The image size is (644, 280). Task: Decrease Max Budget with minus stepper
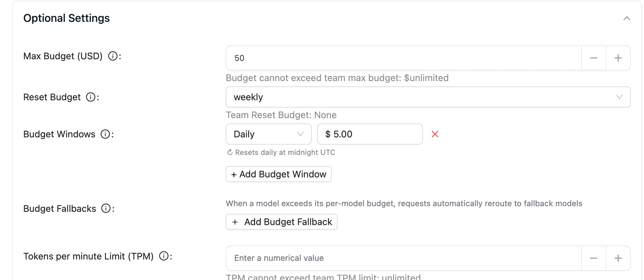[594, 58]
